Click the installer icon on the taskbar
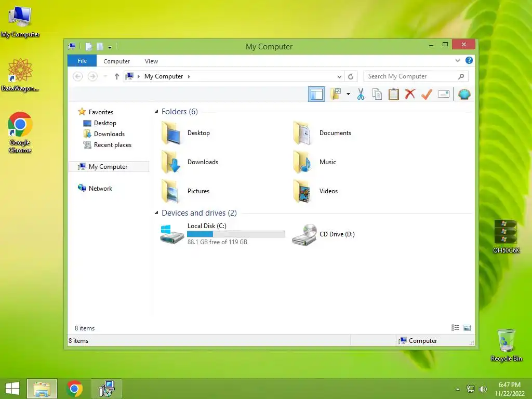532x399 pixels. point(107,389)
